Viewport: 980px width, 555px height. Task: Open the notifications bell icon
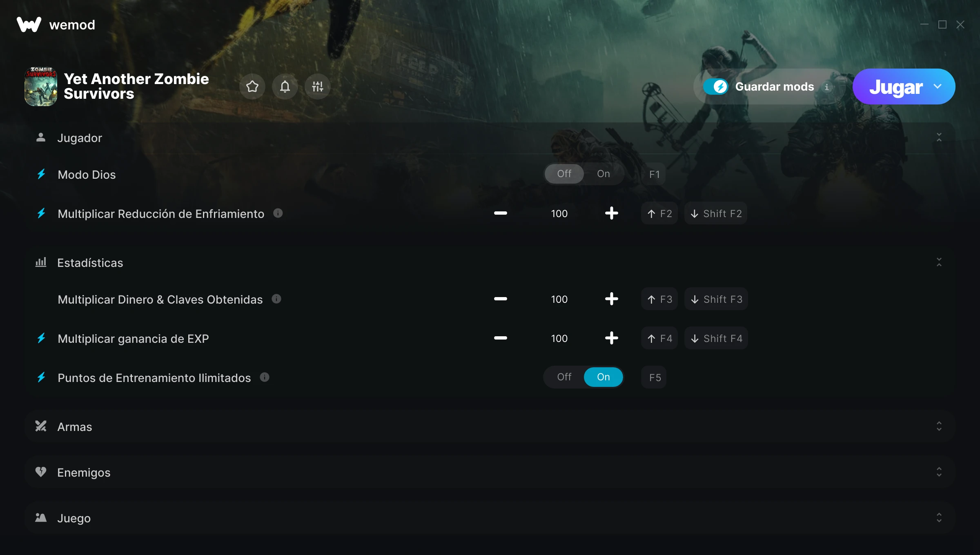tap(285, 87)
